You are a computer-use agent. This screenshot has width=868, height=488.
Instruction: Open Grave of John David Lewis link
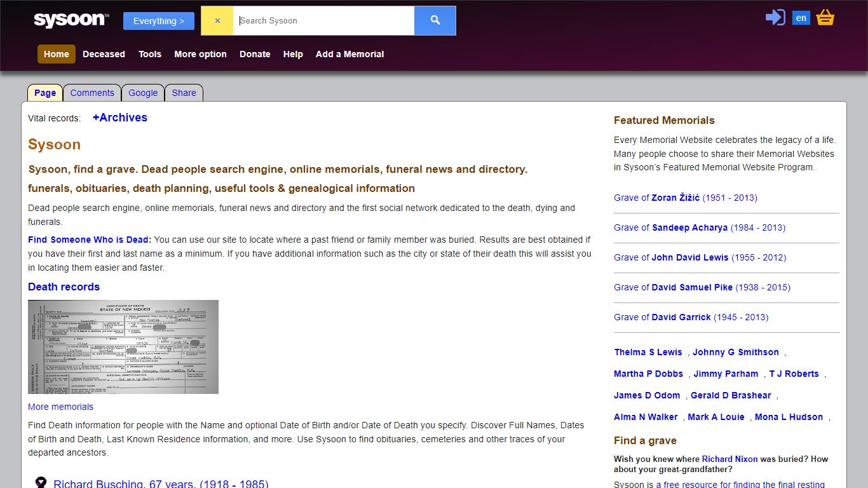click(700, 257)
